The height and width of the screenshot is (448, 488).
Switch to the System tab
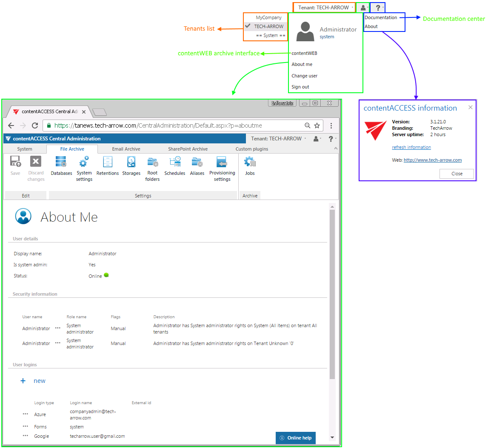[x=25, y=149]
